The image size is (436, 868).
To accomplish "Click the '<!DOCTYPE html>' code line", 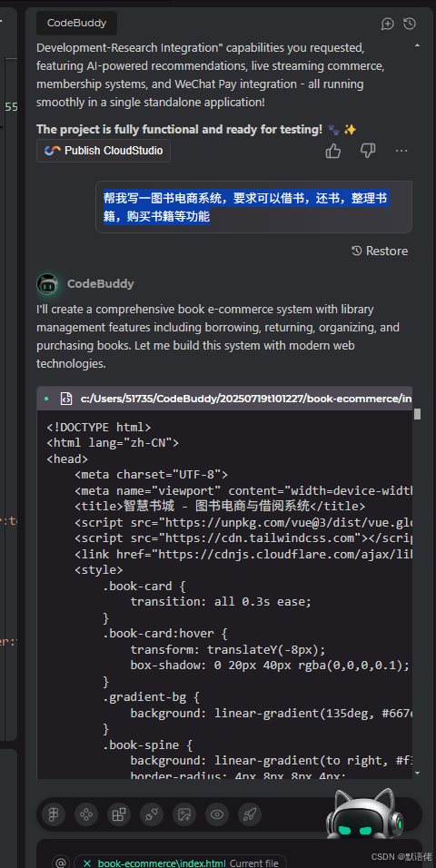I will tap(99, 428).
